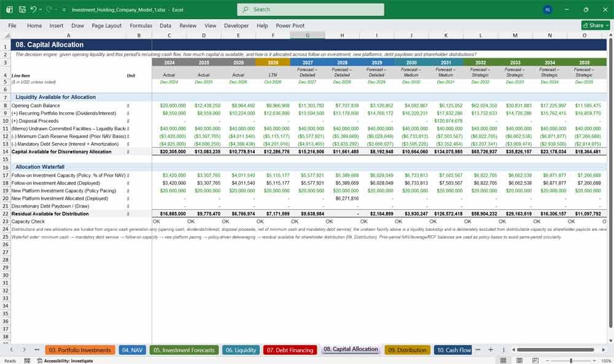Open the Review ribbon tab
The height and width of the screenshot is (364, 614).
click(188, 25)
